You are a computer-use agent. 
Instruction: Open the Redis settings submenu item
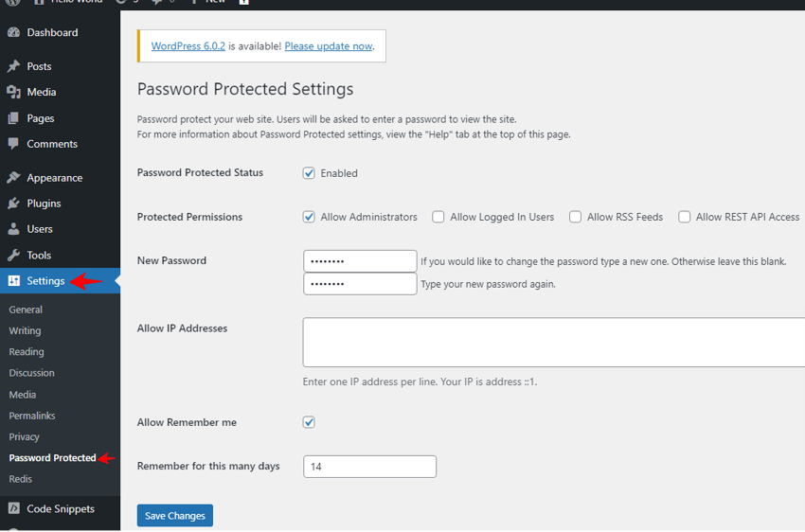[21, 479]
